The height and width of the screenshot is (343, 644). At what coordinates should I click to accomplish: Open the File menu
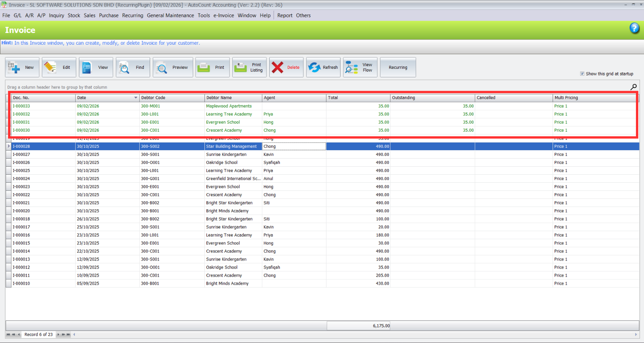[6, 15]
